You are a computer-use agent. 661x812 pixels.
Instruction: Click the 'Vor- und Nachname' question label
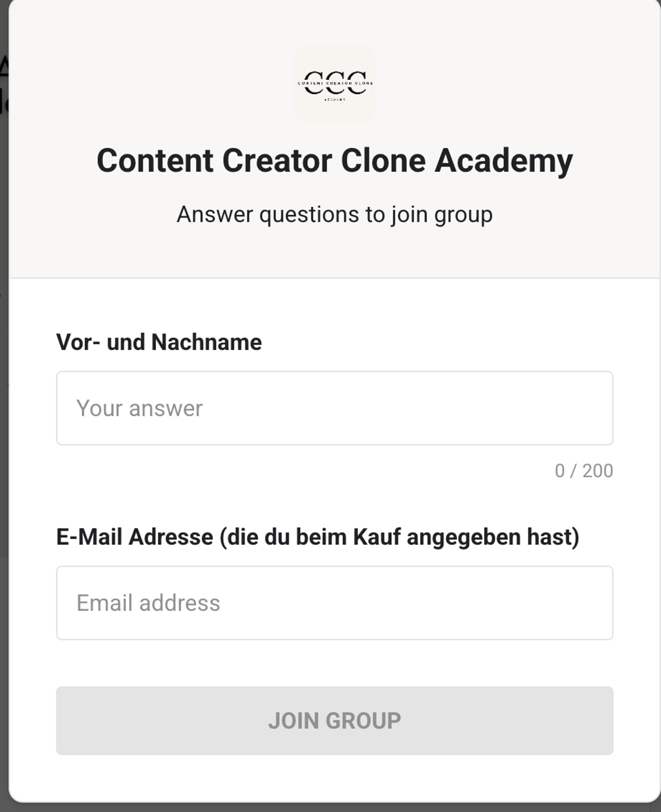click(x=159, y=342)
